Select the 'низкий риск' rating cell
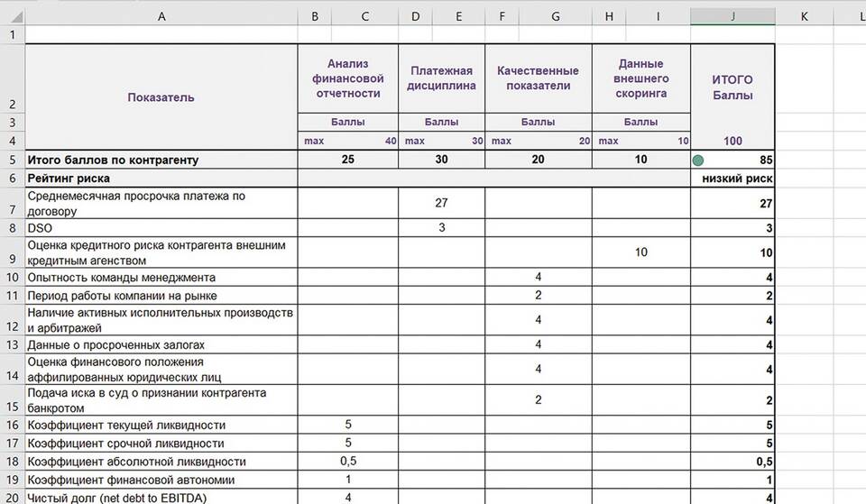866x504 pixels. tap(732, 179)
